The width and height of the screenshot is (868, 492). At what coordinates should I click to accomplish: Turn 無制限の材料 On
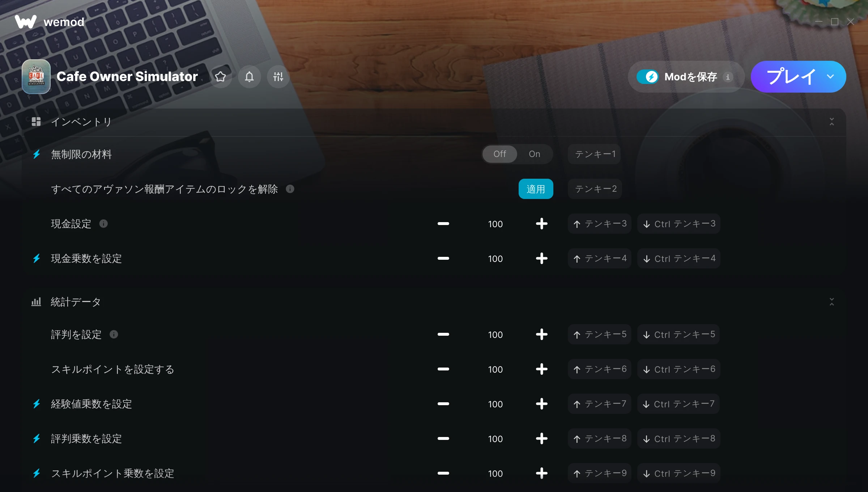coord(535,154)
